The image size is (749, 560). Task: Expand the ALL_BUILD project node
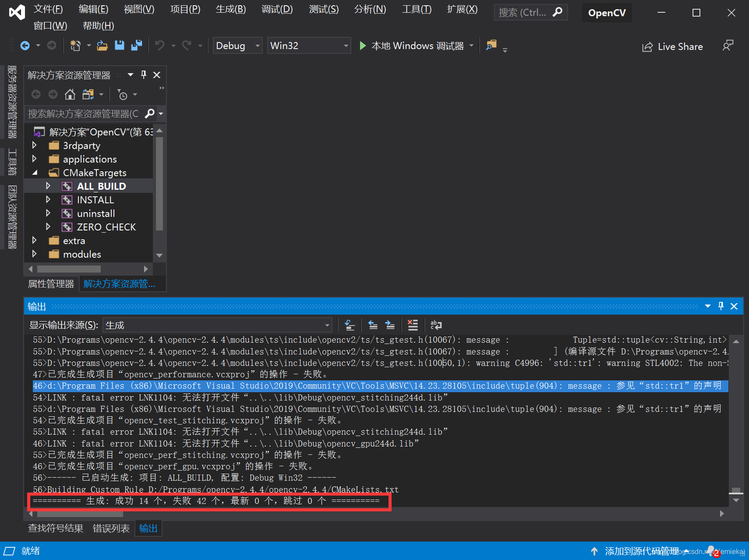pyautogui.click(x=48, y=186)
